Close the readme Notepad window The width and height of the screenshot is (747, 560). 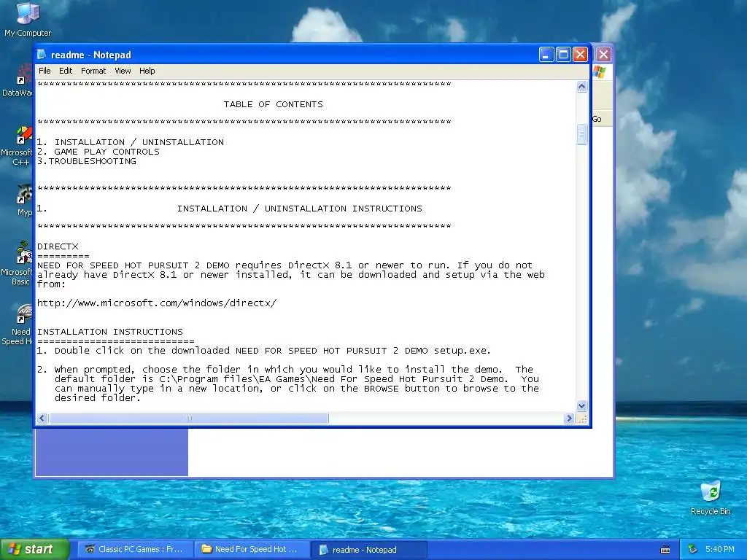click(x=580, y=54)
